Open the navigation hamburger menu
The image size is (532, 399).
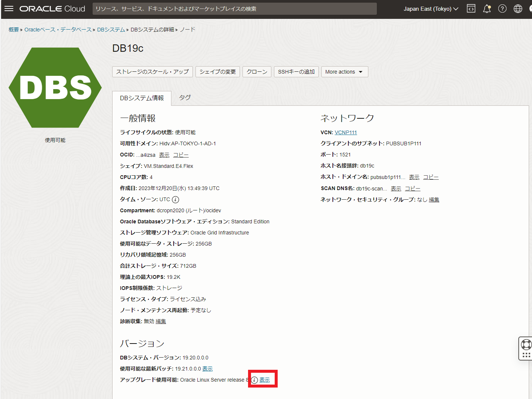pos(8,9)
